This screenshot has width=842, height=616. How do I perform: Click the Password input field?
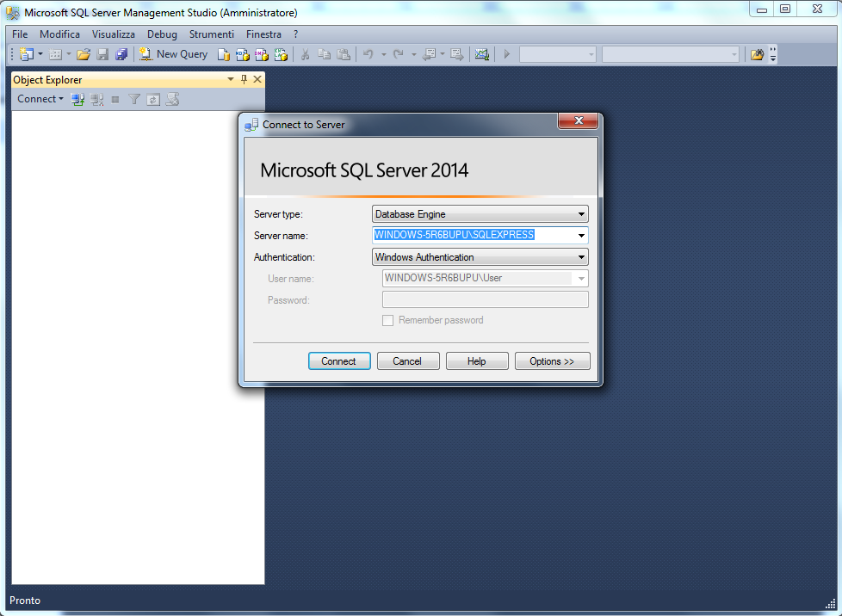pos(486,299)
